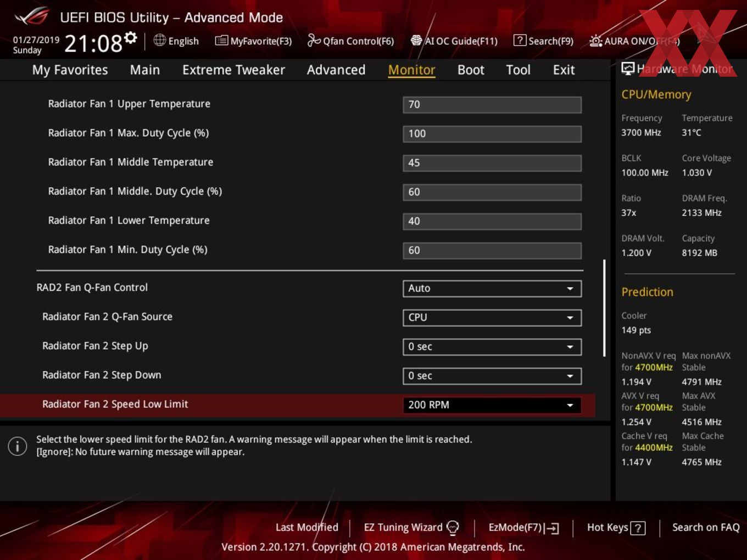Viewport: 747px width, 560px height.
Task: Open Radiator Fan 2 Q-Fan Source dropdown
Action: coord(492,317)
